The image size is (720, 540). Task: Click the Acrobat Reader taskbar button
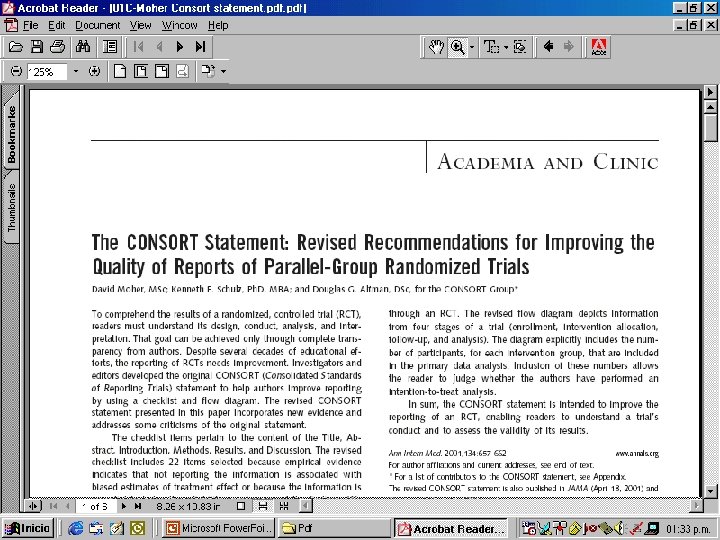point(451,529)
